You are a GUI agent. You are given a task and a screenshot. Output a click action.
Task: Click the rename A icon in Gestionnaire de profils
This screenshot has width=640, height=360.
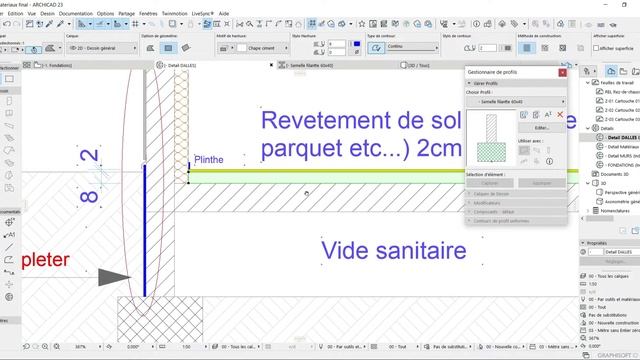(548, 115)
